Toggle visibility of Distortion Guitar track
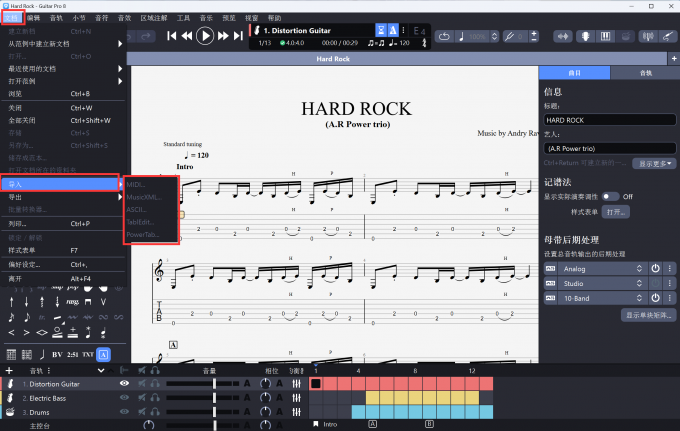Screen dimensions: 680x431 point(125,383)
